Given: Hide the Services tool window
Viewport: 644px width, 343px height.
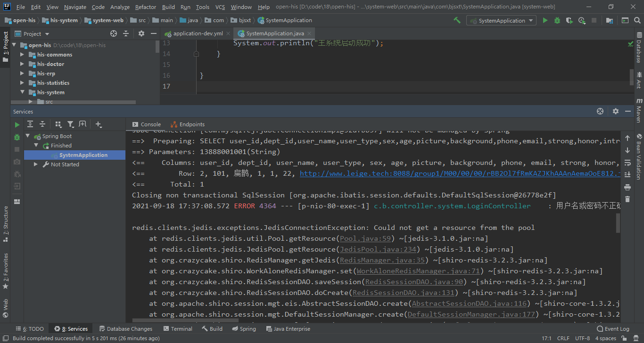Looking at the screenshot, I should 628,111.
